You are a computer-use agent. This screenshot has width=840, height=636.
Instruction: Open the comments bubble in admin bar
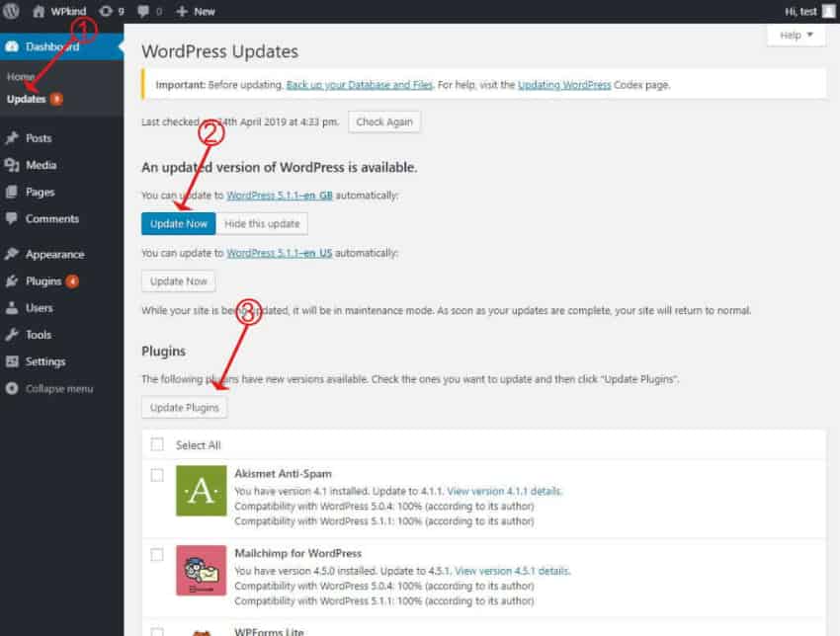143,11
